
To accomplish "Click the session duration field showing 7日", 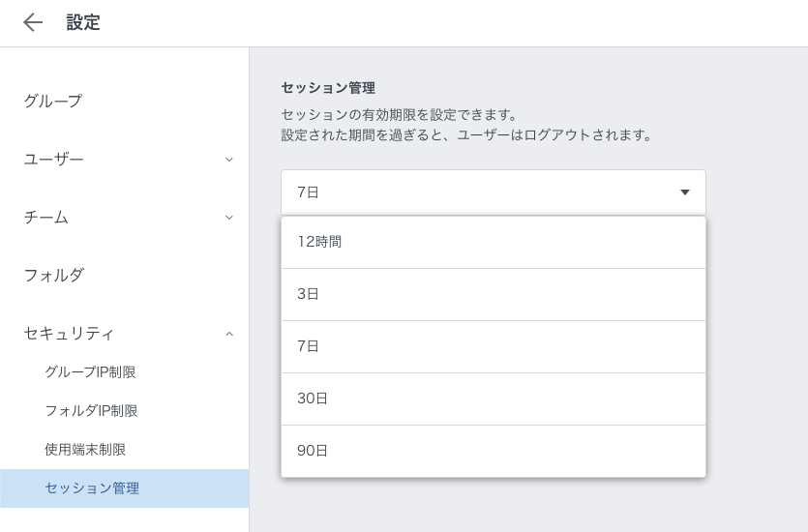I will (x=474, y=192).
